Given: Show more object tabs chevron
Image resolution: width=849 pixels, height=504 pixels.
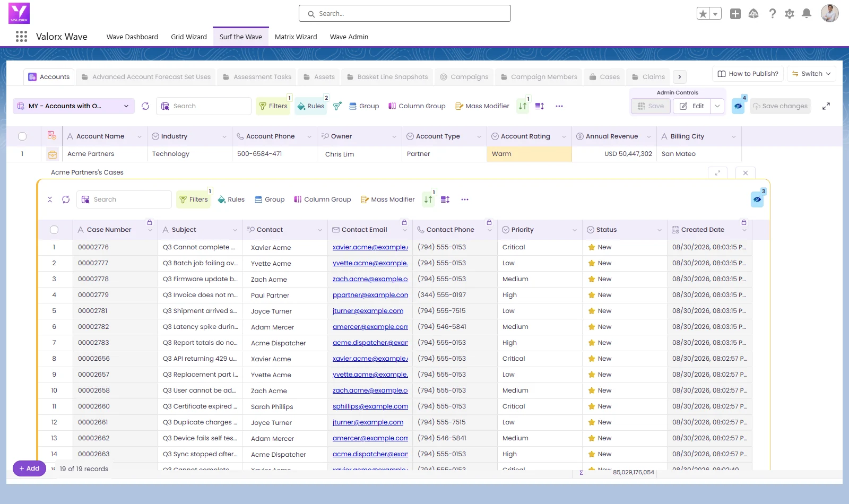Looking at the screenshot, I should coord(680,77).
